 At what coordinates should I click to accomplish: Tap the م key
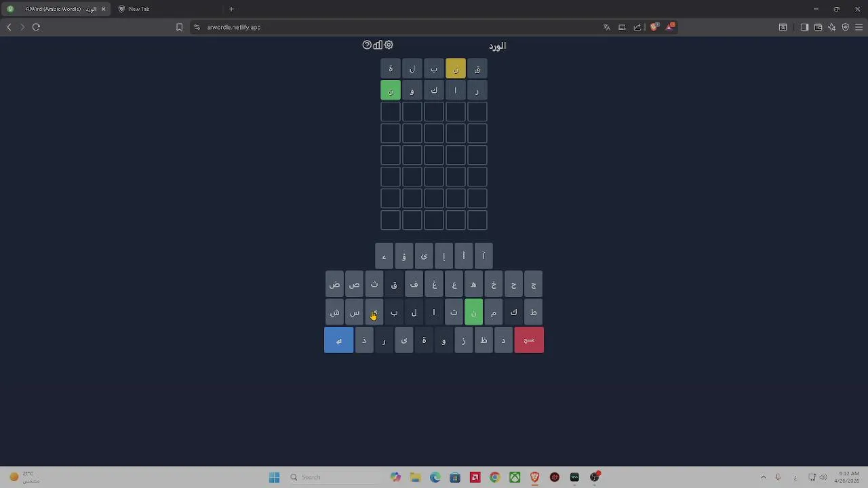(x=494, y=312)
